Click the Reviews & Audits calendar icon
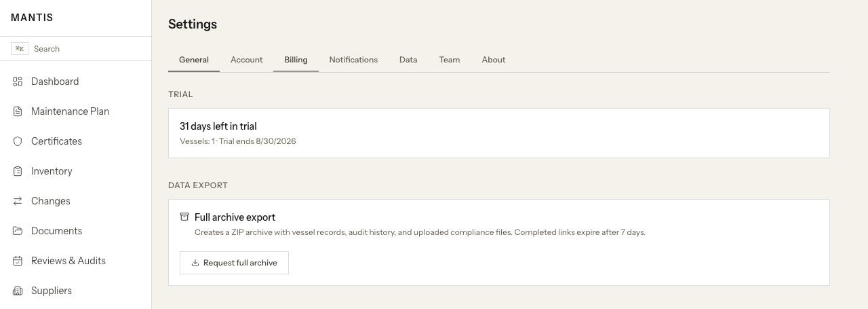 pyautogui.click(x=18, y=261)
